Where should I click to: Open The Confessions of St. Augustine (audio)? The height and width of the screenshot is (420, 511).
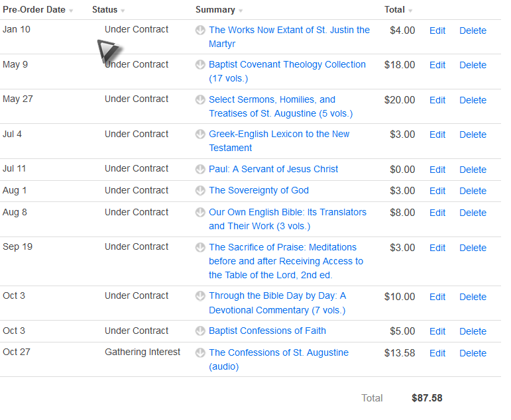coord(278,353)
